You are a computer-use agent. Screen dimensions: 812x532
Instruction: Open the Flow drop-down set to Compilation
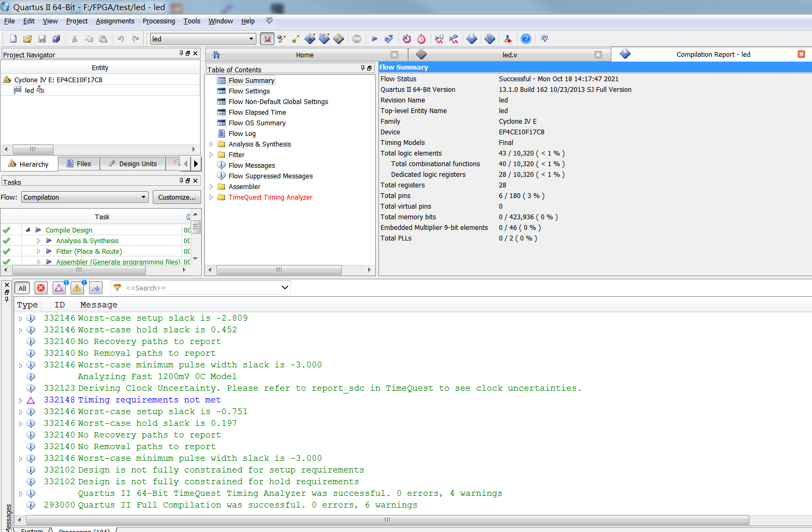pyautogui.click(x=84, y=196)
